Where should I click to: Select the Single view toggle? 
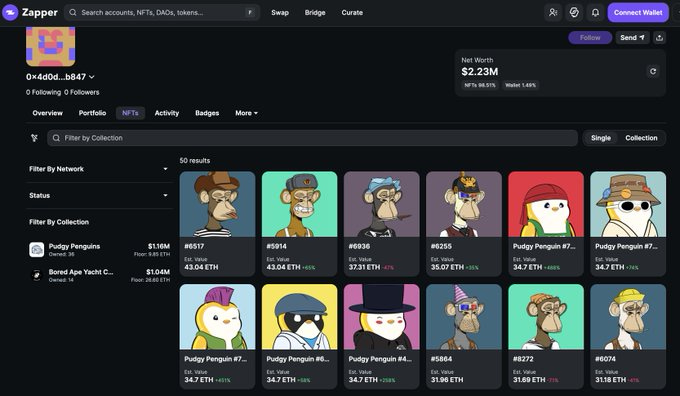tap(601, 138)
